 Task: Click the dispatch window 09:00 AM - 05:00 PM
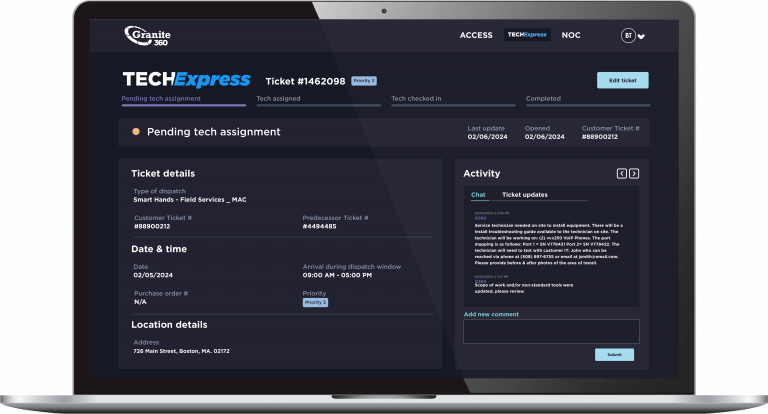[337, 275]
